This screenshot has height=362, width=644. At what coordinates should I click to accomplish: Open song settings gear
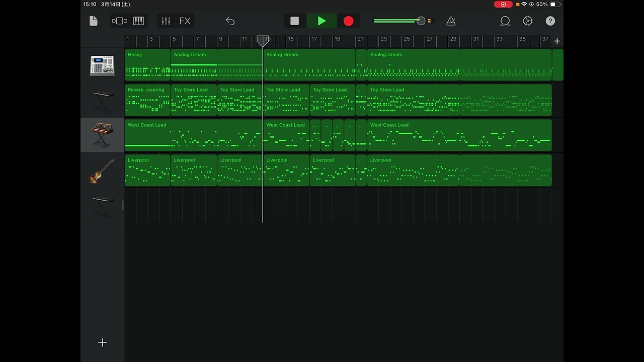pos(528,21)
